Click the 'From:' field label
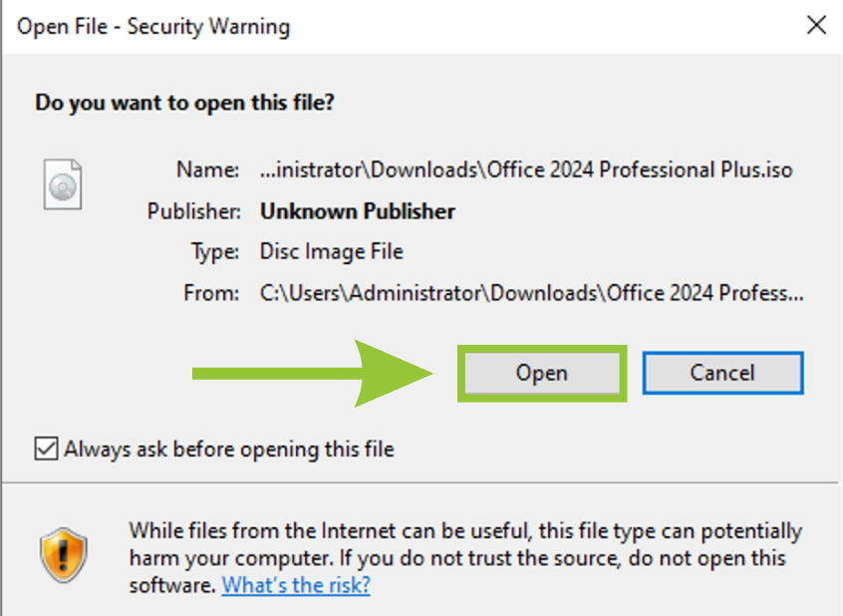Image resolution: width=843 pixels, height=616 pixels. click(x=211, y=293)
